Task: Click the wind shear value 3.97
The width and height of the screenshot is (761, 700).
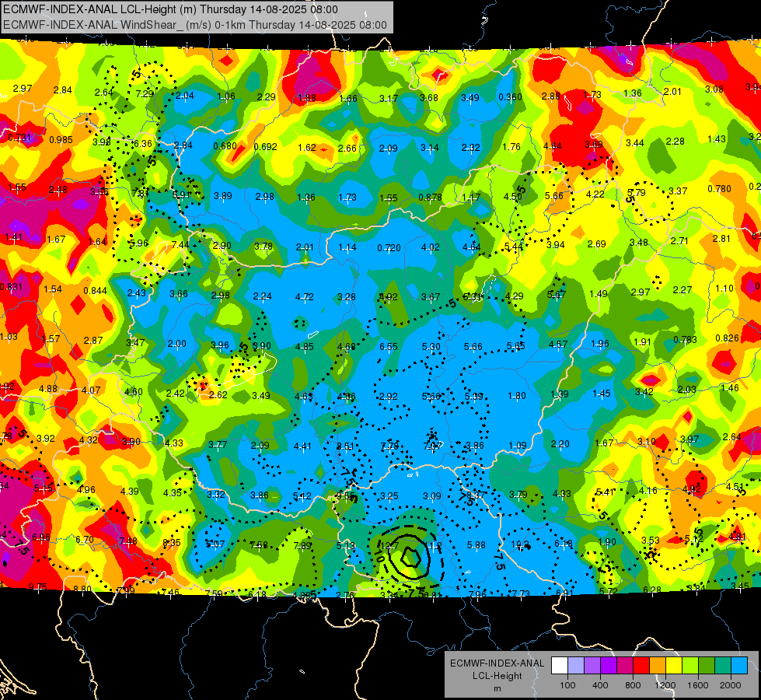Action: pyautogui.click(x=689, y=439)
